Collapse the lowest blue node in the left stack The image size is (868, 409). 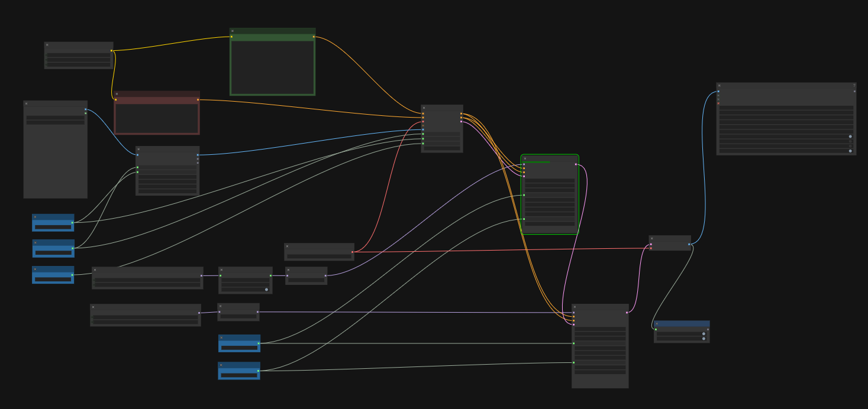click(35, 269)
